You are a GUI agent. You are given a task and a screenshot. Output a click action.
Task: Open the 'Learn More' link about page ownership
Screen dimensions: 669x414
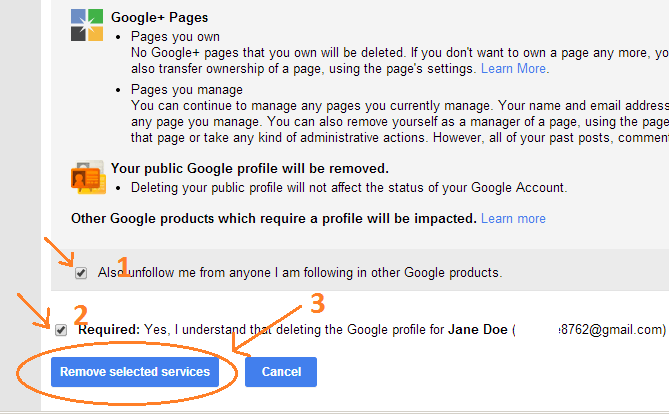pyautogui.click(x=513, y=69)
